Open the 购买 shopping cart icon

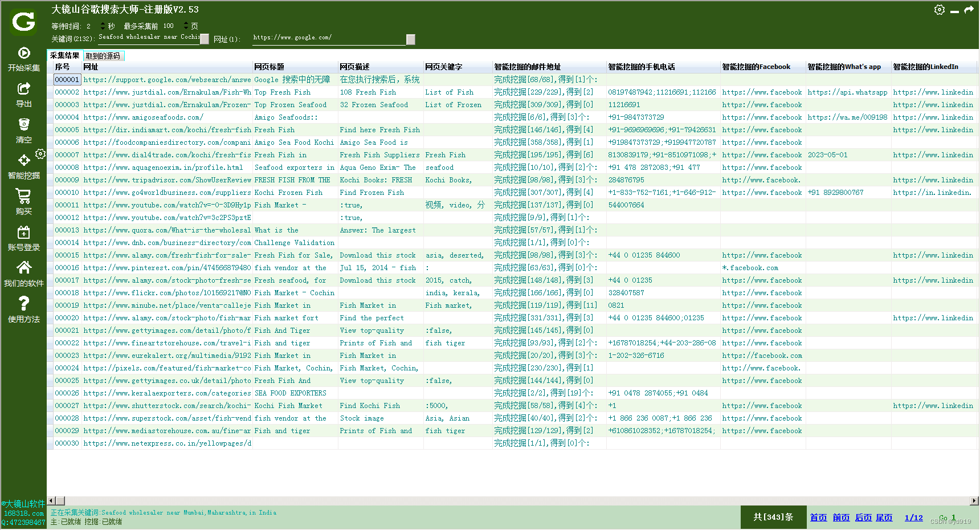click(24, 196)
